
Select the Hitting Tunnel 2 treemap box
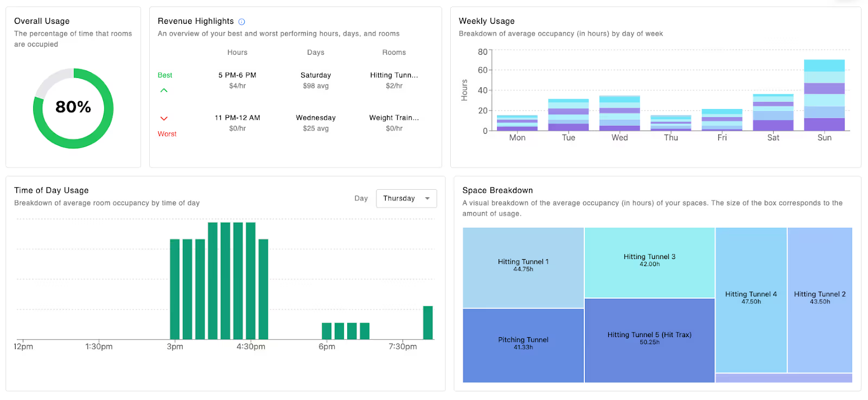click(820, 300)
